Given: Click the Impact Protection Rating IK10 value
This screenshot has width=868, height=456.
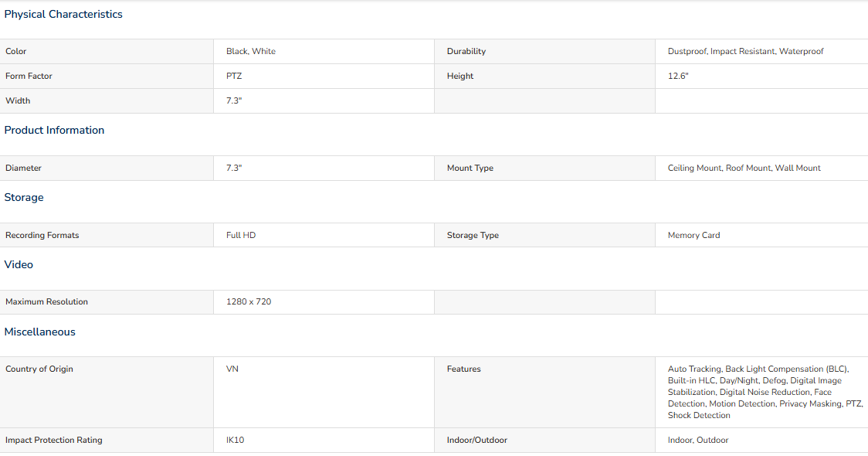Looking at the screenshot, I should [235, 440].
